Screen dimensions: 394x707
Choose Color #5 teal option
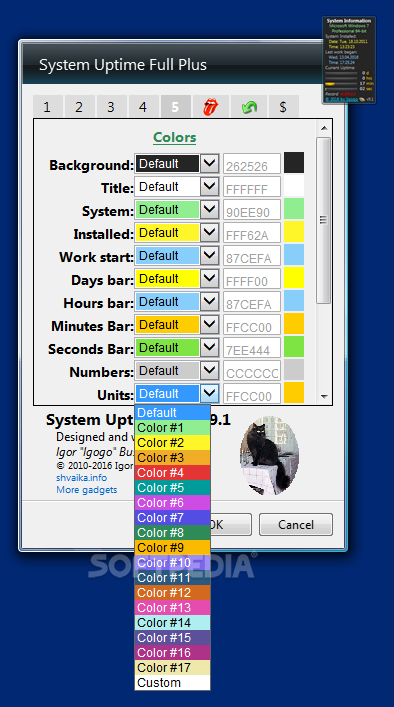click(173, 487)
